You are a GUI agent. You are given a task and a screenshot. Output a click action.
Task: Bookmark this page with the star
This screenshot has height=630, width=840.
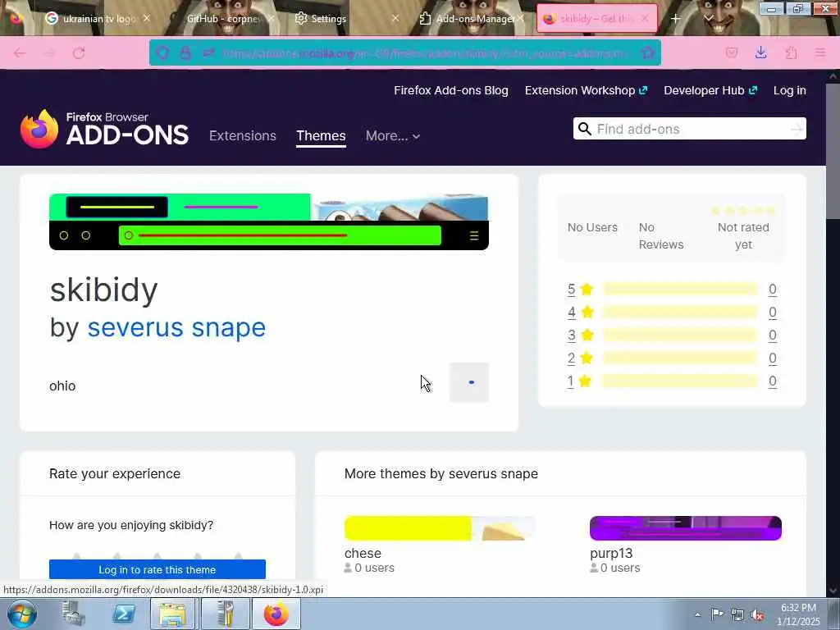point(648,52)
